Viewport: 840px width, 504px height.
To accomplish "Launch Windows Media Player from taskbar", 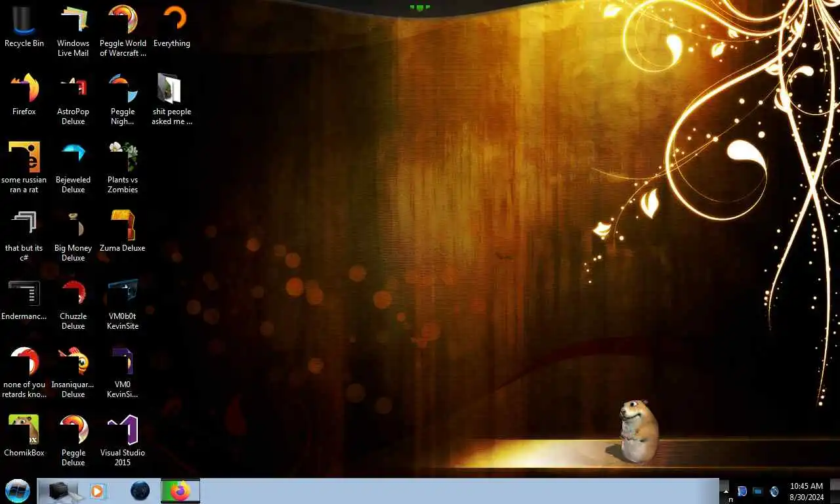I will pyautogui.click(x=97, y=491).
